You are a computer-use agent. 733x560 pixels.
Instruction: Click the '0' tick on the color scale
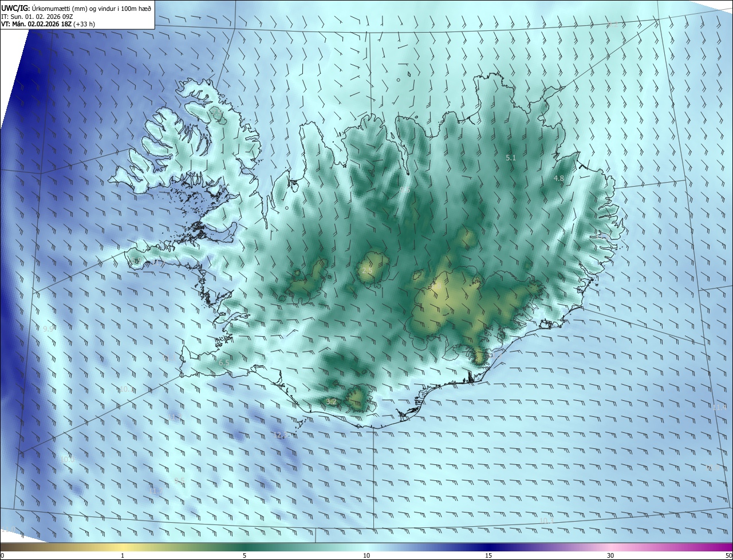(x=2, y=556)
